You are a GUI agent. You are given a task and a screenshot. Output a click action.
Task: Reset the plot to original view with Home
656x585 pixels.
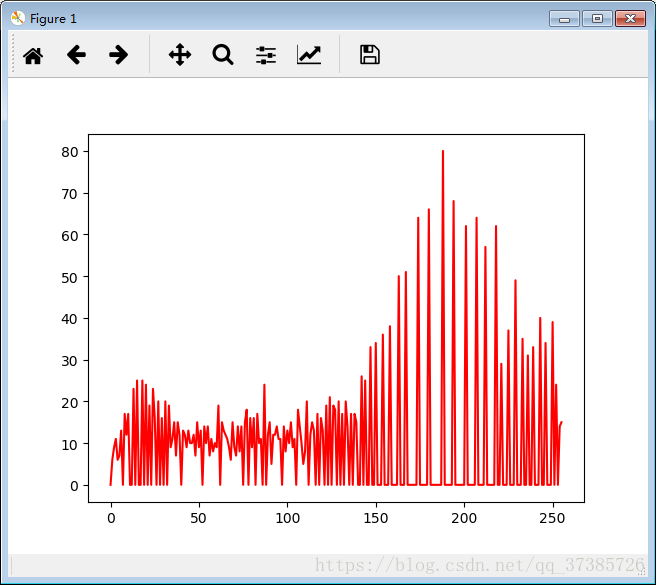pos(33,55)
